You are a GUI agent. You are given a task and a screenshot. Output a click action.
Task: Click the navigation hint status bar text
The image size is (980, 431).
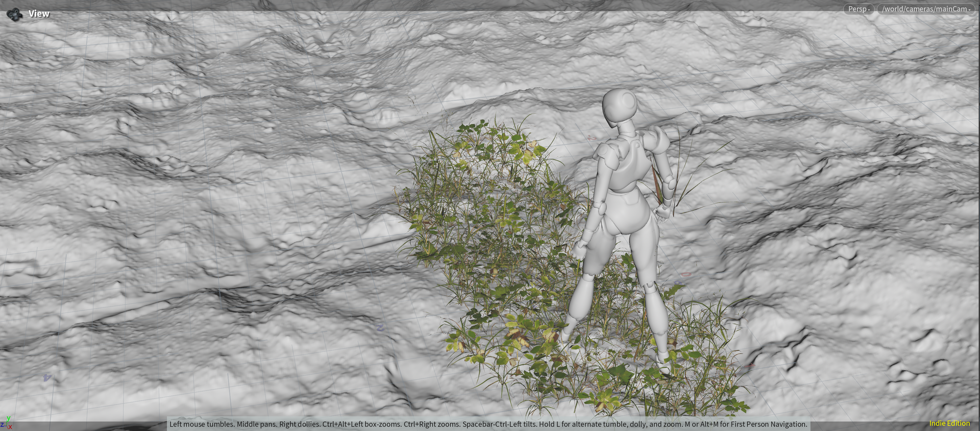488,424
